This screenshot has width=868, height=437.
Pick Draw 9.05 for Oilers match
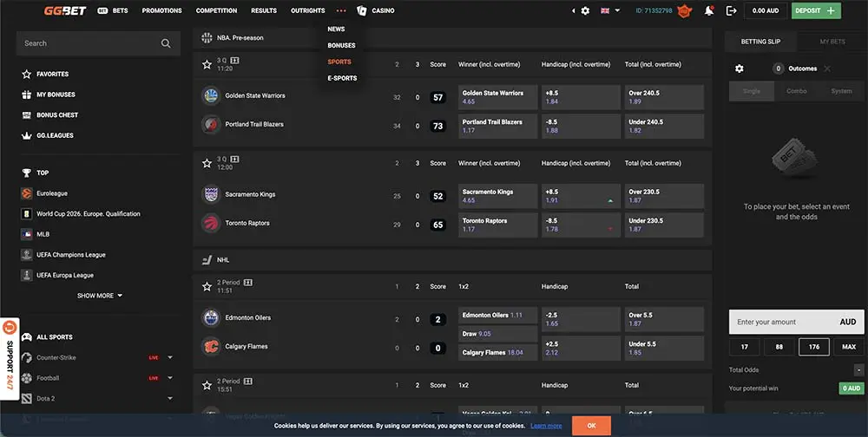click(x=497, y=334)
